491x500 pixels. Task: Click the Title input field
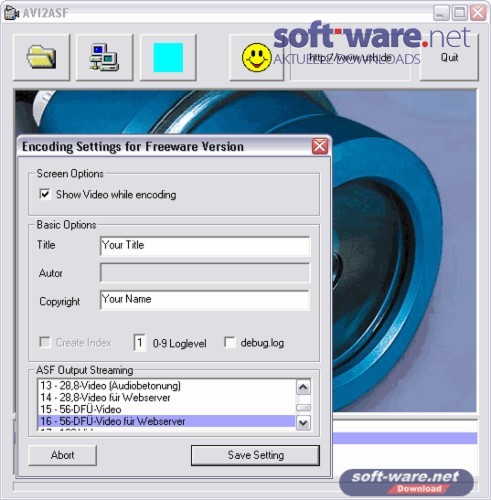point(205,246)
